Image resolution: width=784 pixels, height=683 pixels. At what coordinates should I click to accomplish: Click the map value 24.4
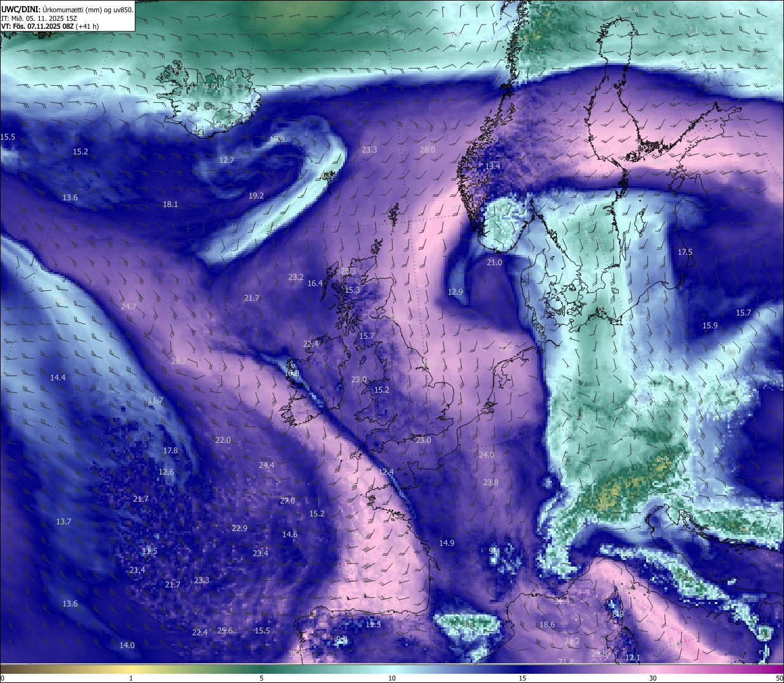[x=266, y=465]
